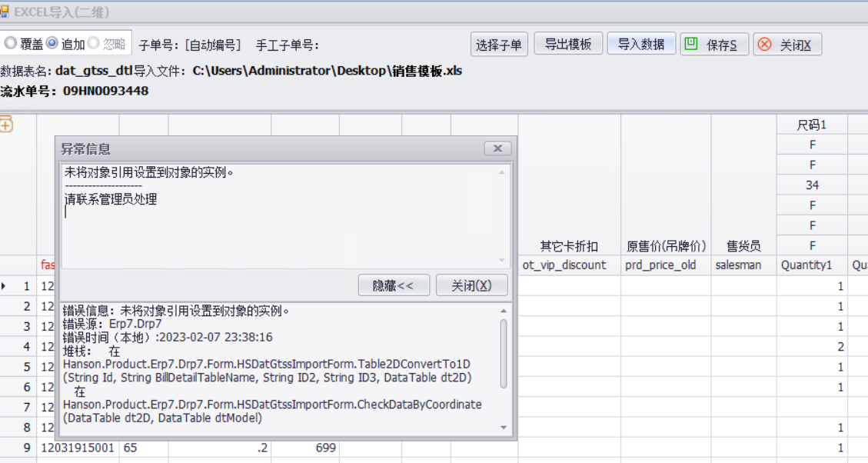Click the 售货员 column header
This screenshot has width=868, height=463.
point(743,246)
